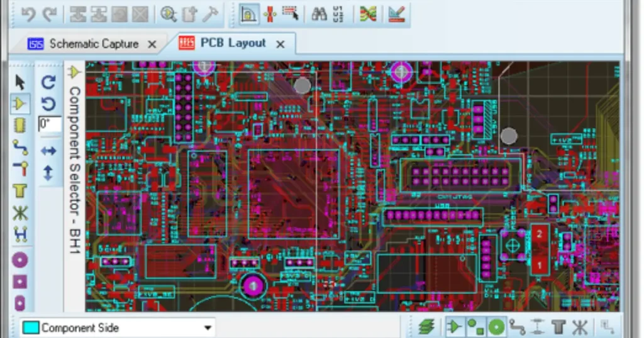Toggle the red auto track necking icon
The image size is (644, 338).
[270, 14]
